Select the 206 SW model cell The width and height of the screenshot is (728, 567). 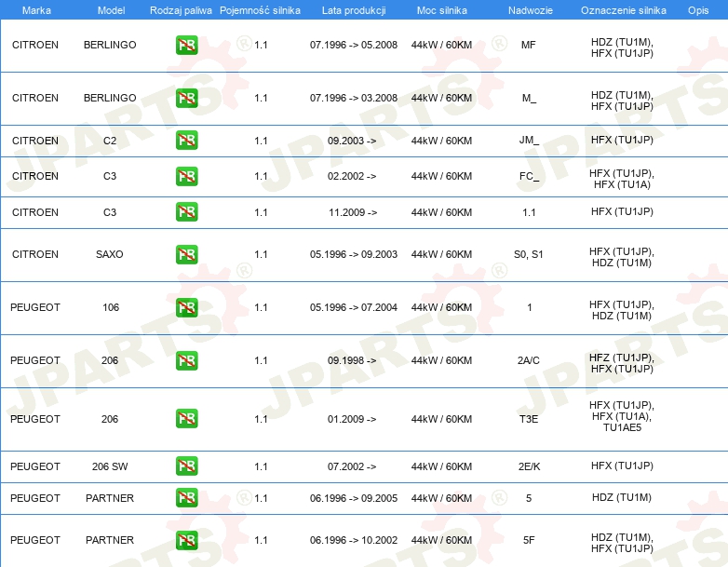click(110, 466)
